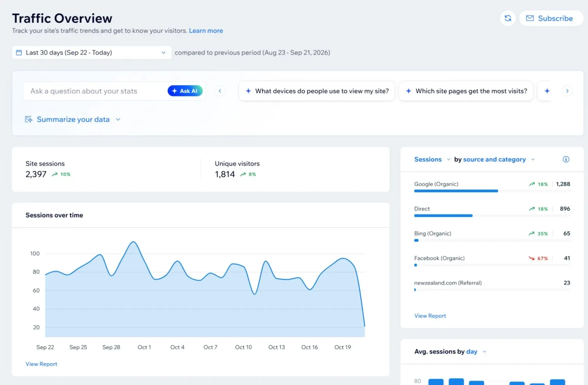Click the info icon in Sessions panel

point(566,159)
